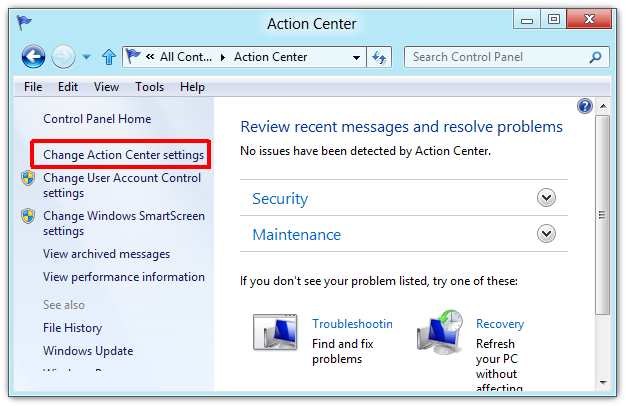Go to Control Panel Home

97,119
